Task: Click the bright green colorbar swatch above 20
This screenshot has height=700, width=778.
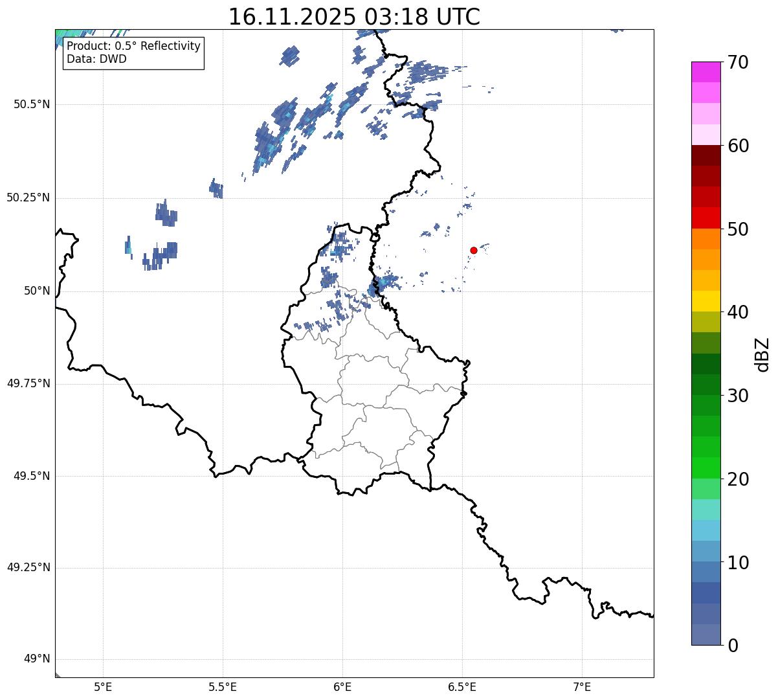Action: point(706,468)
